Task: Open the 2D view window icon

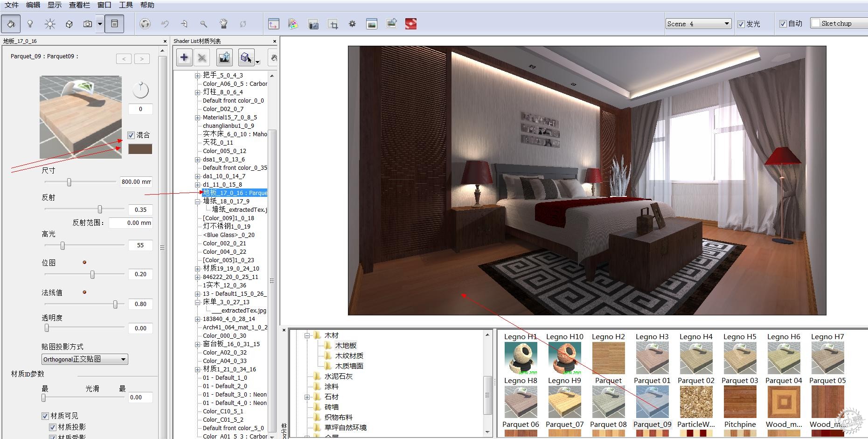Action: tap(274, 24)
